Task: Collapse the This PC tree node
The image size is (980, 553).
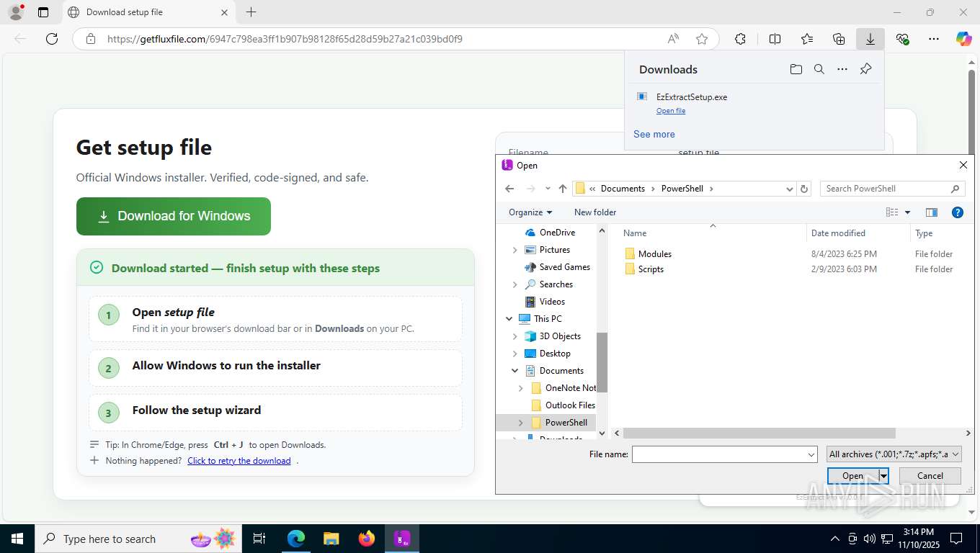Action: point(509,319)
